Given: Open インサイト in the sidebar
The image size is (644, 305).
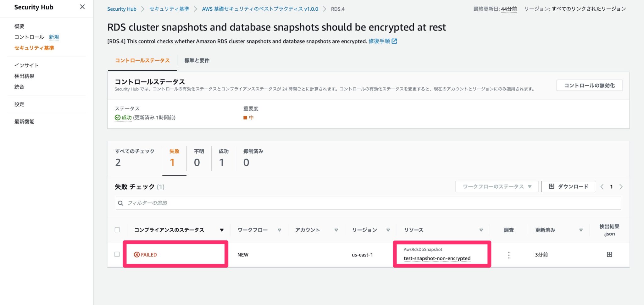Looking at the screenshot, I should pyautogui.click(x=26, y=65).
